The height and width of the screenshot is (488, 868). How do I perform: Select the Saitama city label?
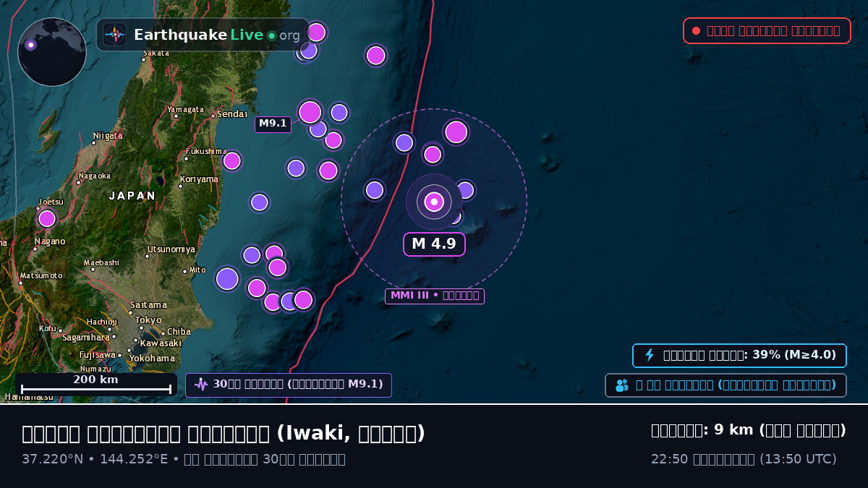[x=149, y=305]
